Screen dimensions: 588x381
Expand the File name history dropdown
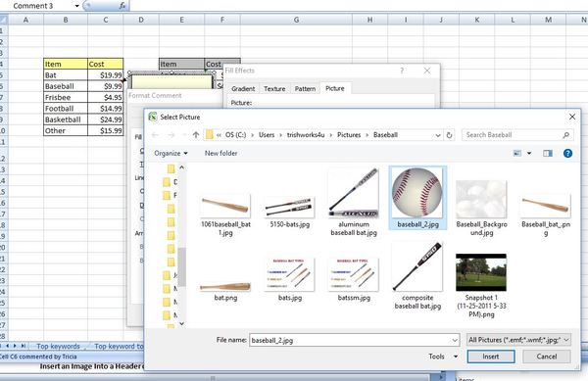[x=455, y=340]
